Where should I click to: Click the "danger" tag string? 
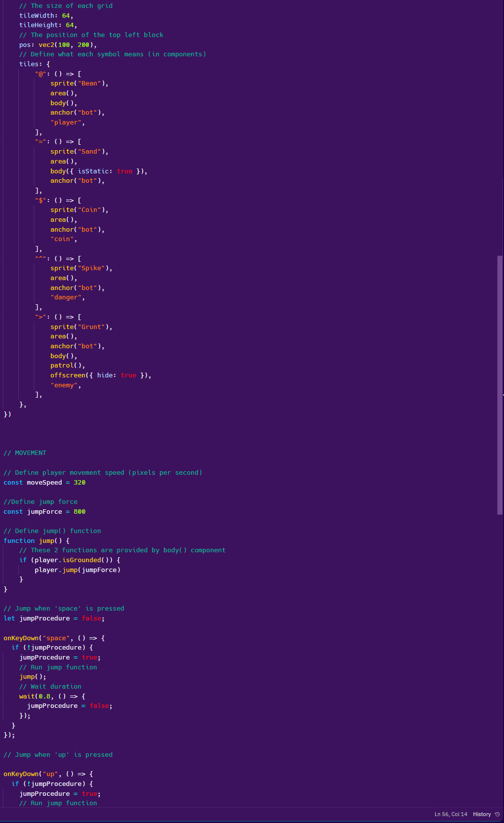pyautogui.click(x=66, y=297)
